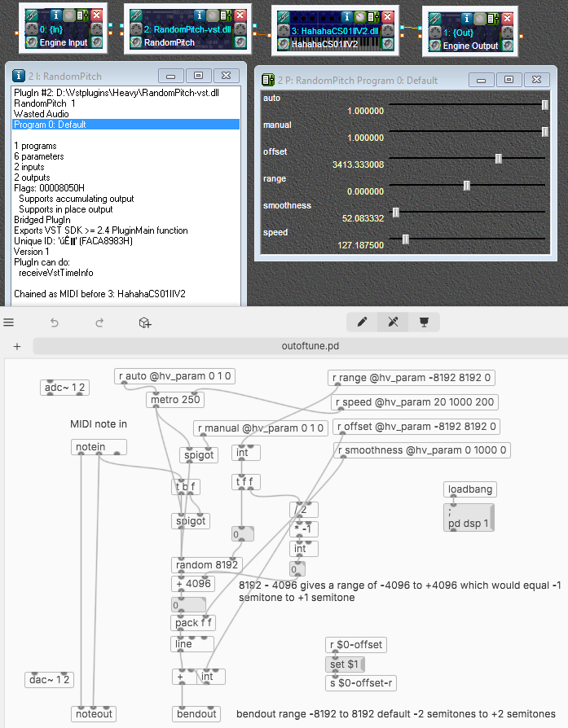Remove HahahaCS01IIV2 module with its red X
Viewport: 568px width, 728px height.
coord(386,16)
